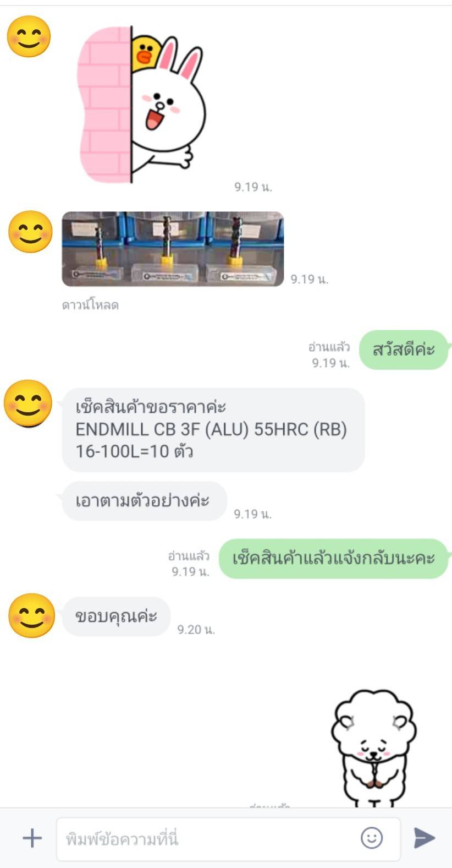Tap อ่านแล้ว read label beside สวัสดีค่ะ
The width and height of the screenshot is (452, 868).
(329, 347)
